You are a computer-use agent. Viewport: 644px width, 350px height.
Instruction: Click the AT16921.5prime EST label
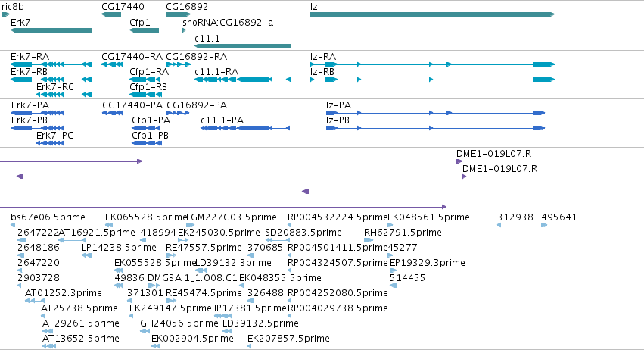(97, 233)
